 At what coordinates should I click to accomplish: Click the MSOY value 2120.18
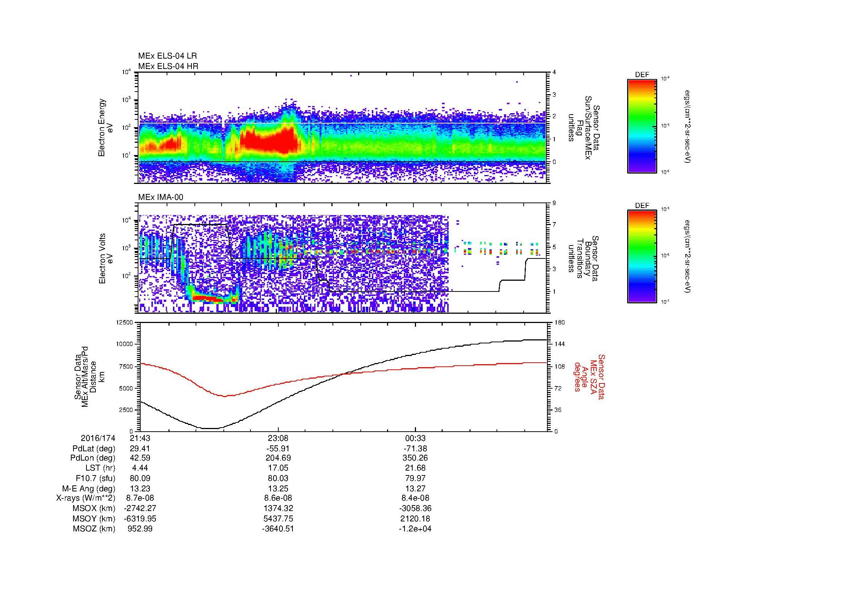[x=415, y=518]
